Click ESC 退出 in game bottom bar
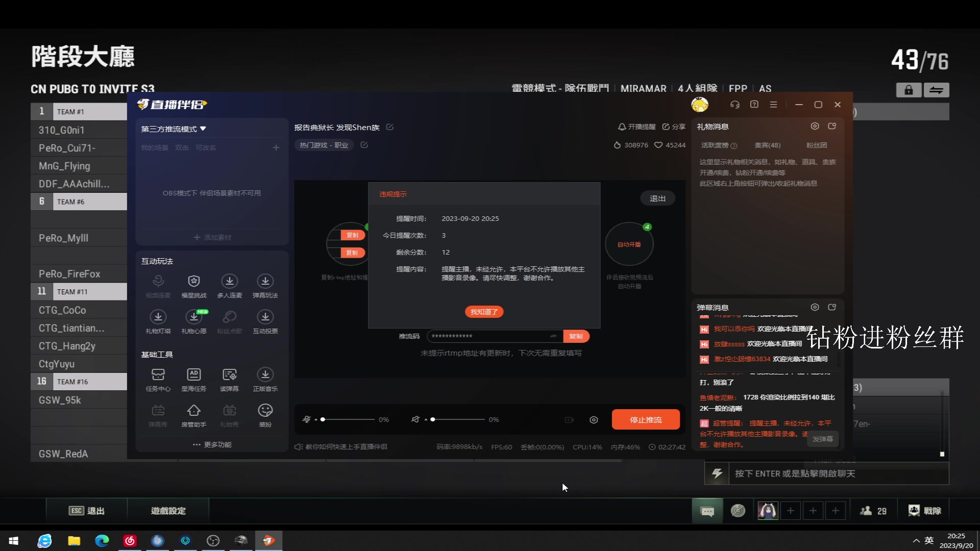The height and width of the screenshot is (551, 980). (x=87, y=511)
